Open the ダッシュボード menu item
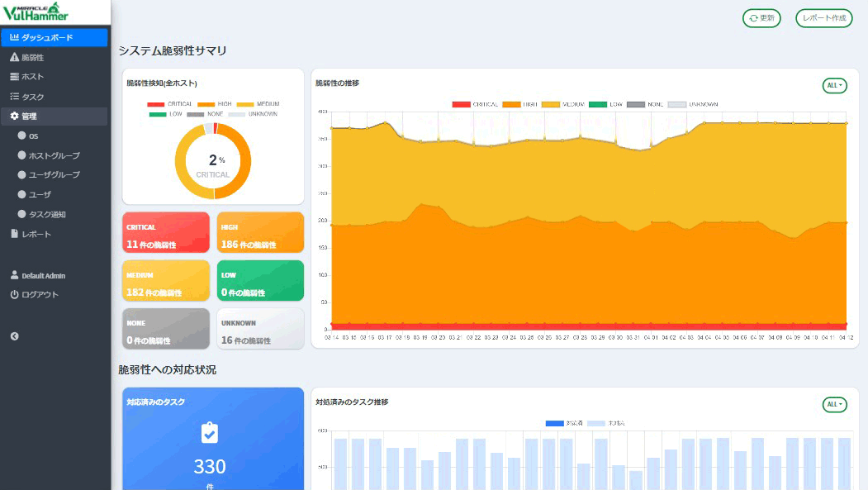Viewport: 868px width, 490px height. tap(55, 37)
